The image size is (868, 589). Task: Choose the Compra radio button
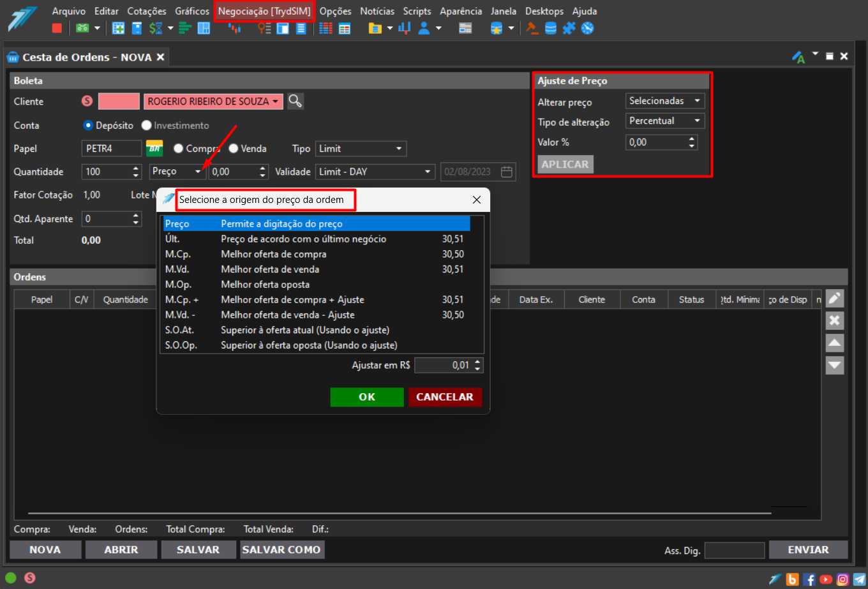179,149
